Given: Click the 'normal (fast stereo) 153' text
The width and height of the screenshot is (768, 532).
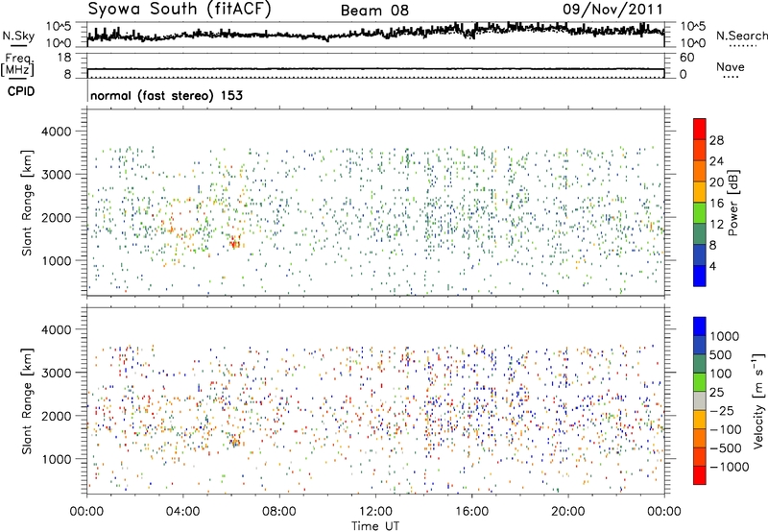Looking at the screenshot, I should click(166, 95).
